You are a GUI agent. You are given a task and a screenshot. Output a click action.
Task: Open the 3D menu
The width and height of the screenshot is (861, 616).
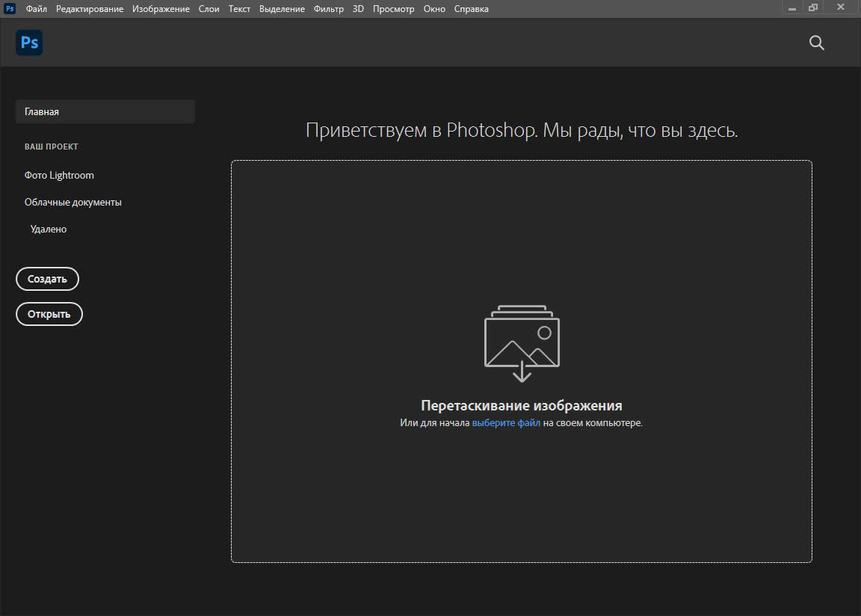click(x=358, y=9)
